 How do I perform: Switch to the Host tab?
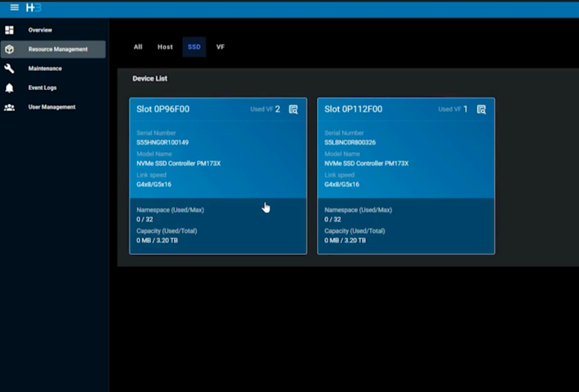165,47
